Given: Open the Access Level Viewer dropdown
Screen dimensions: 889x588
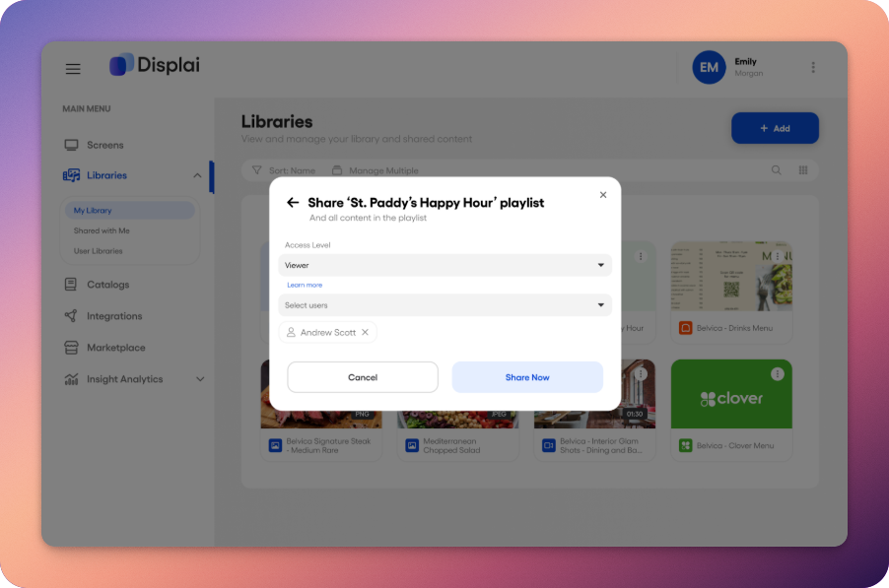Looking at the screenshot, I should 445,265.
